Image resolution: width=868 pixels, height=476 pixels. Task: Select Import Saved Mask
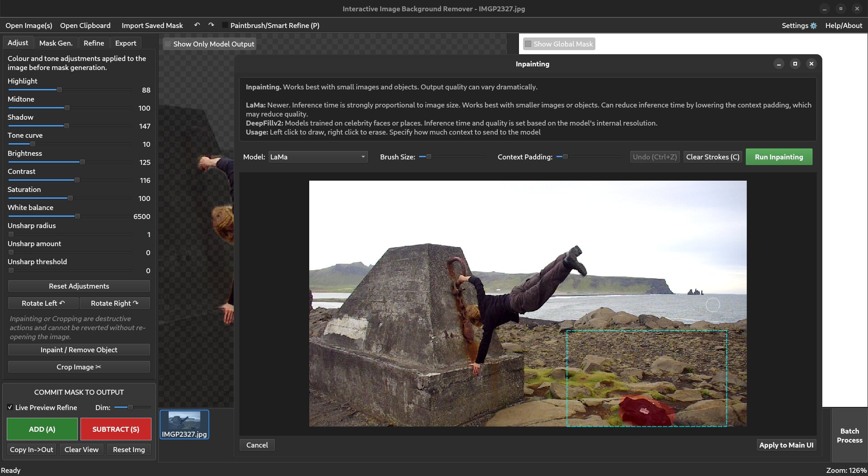tap(152, 25)
